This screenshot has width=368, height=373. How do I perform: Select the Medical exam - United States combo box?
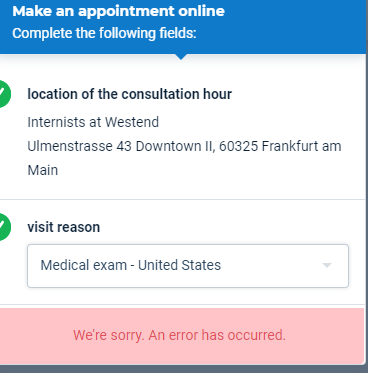pyautogui.click(x=188, y=266)
